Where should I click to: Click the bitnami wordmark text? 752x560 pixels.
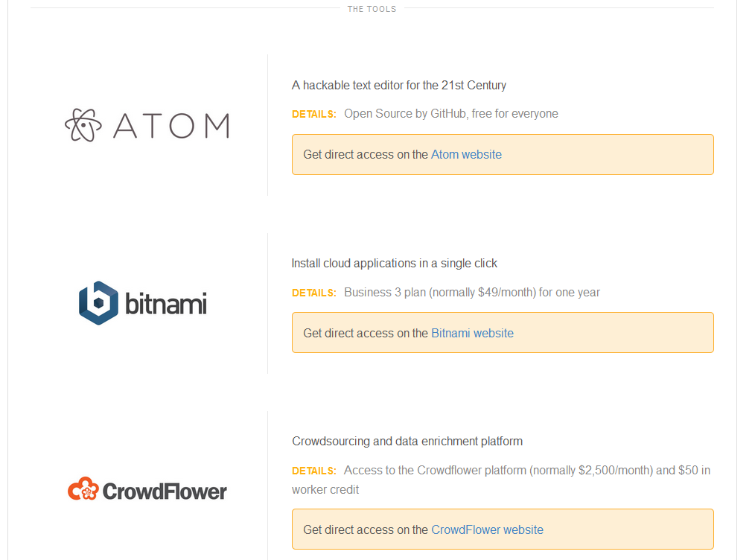coord(166,303)
